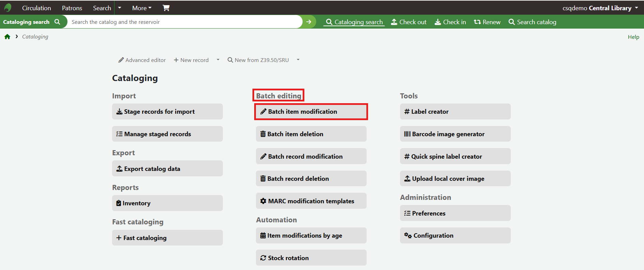Open csqdemo Central Library user menu

(x=600, y=8)
